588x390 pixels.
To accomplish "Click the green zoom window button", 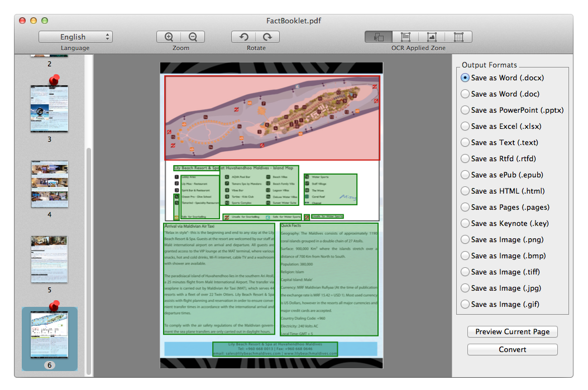I will coord(45,21).
